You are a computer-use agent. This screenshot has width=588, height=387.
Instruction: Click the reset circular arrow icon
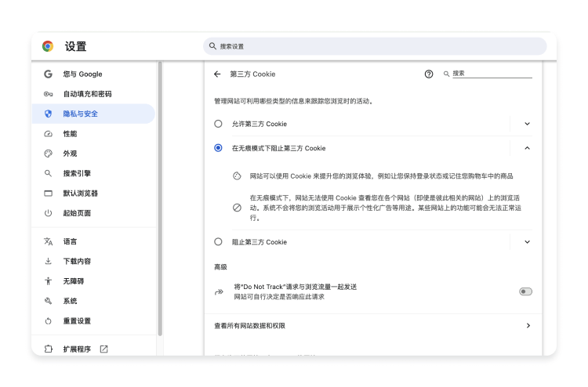pyautogui.click(x=48, y=321)
